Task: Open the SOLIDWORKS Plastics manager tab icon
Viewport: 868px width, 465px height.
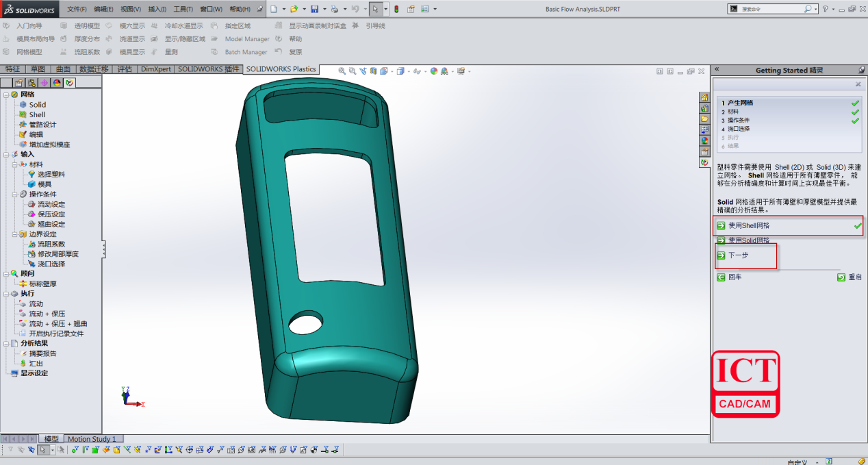Action: pyautogui.click(x=69, y=82)
